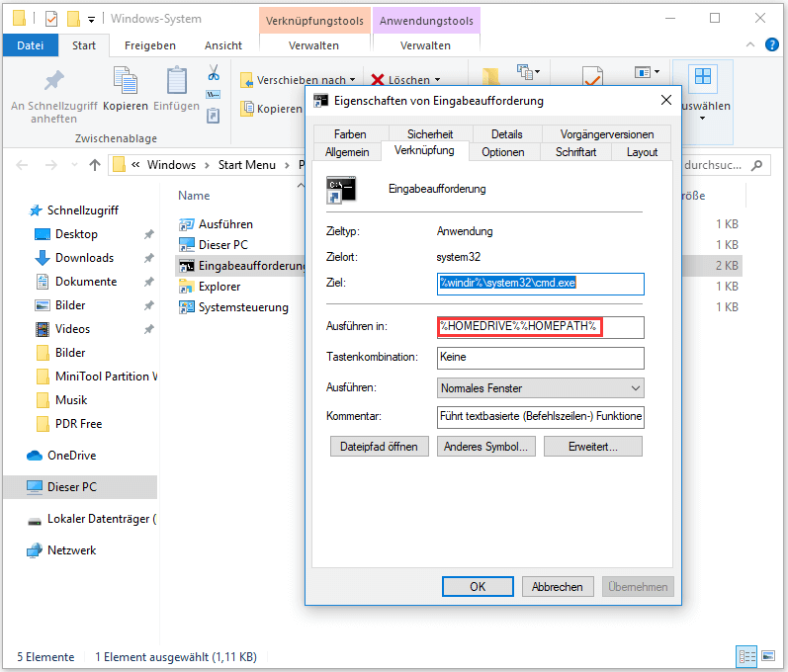Click the Einfügen clipboard icon

tap(177, 80)
